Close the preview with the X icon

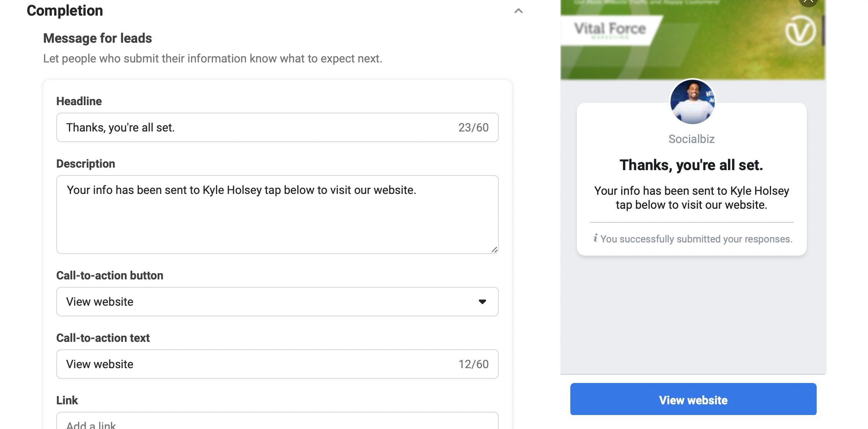pos(808,2)
